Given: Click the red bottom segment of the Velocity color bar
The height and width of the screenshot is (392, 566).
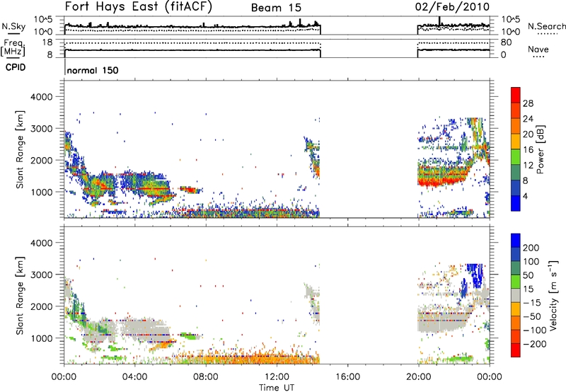Looking at the screenshot, I should (516, 350).
